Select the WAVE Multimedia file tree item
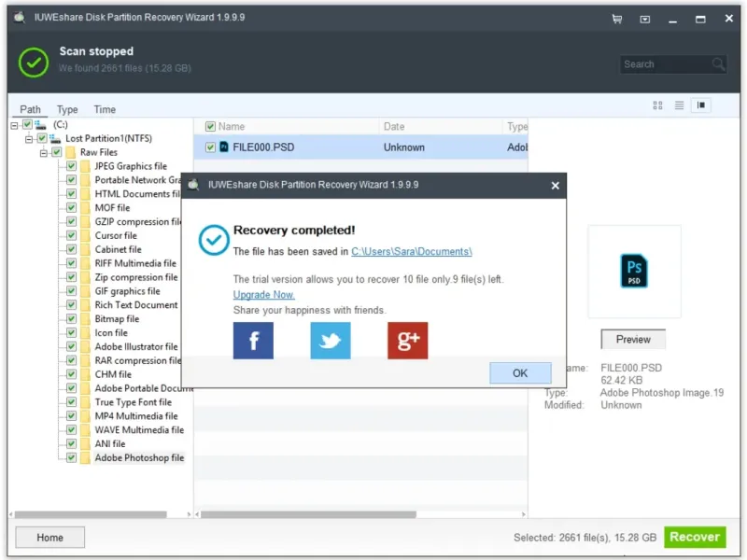Screen dimensions: 747x560 [x=139, y=429]
